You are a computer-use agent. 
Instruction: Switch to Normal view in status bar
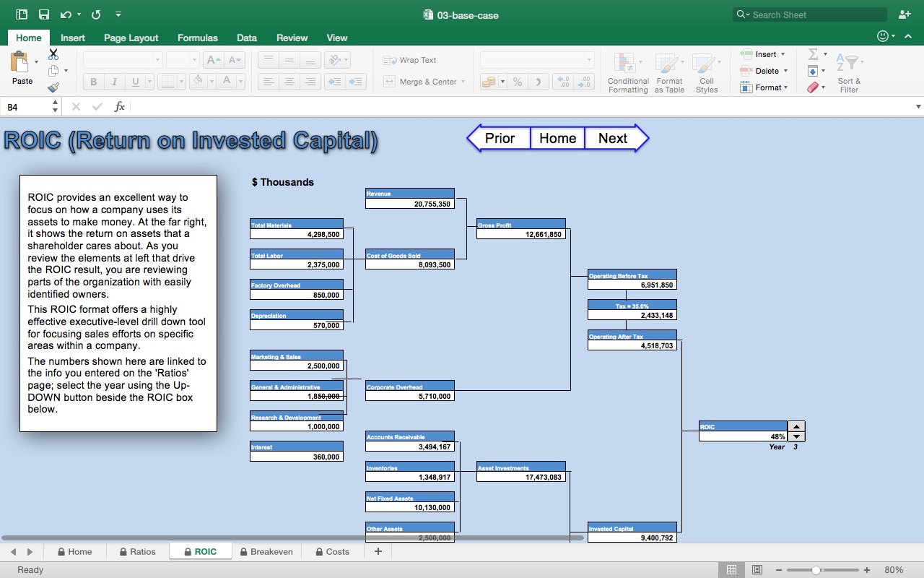731,570
